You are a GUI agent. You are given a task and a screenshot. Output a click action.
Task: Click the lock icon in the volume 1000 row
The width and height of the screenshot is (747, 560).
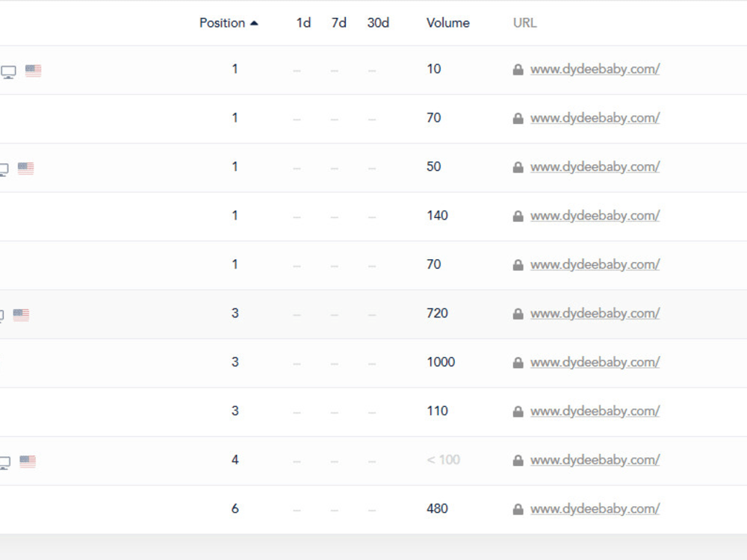pos(518,364)
